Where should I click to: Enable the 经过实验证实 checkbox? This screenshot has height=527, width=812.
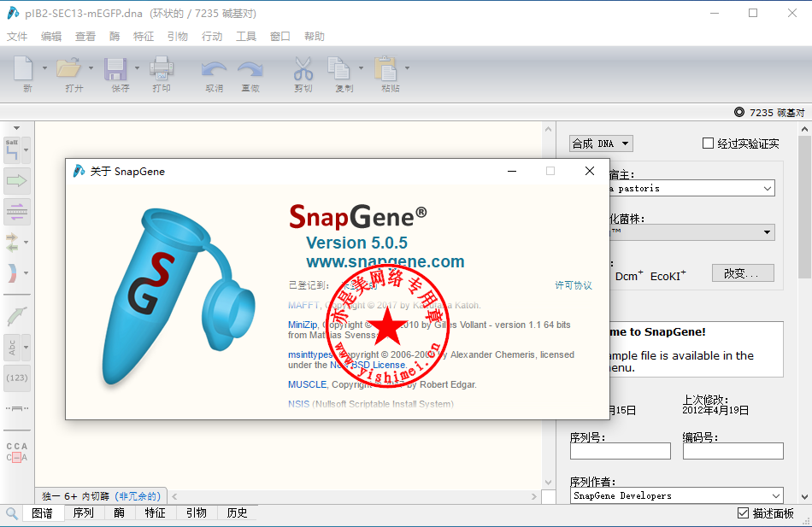(x=708, y=143)
